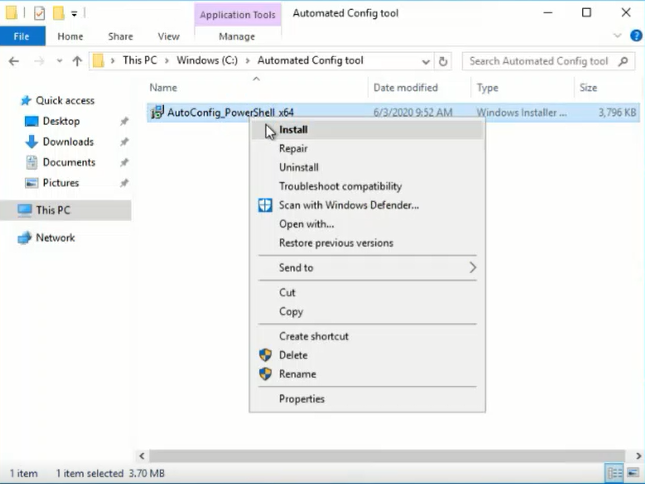Expand the ribbon with the chevron
Viewport: 645px width, 484px height.
point(617,36)
